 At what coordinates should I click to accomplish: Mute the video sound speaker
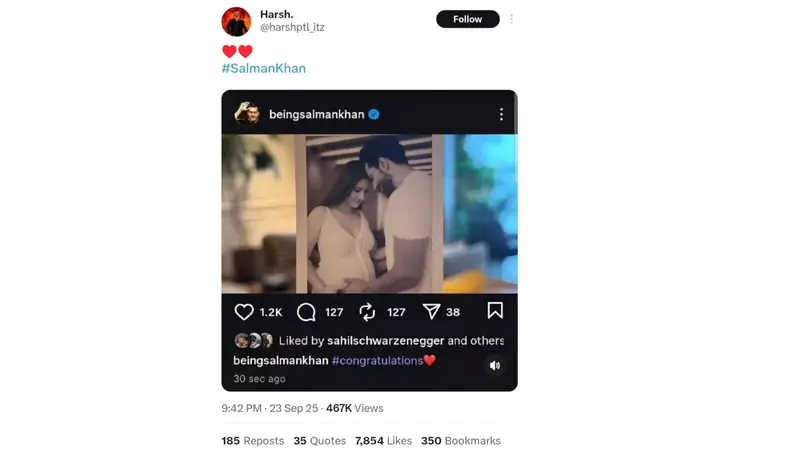tap(495, 366)
